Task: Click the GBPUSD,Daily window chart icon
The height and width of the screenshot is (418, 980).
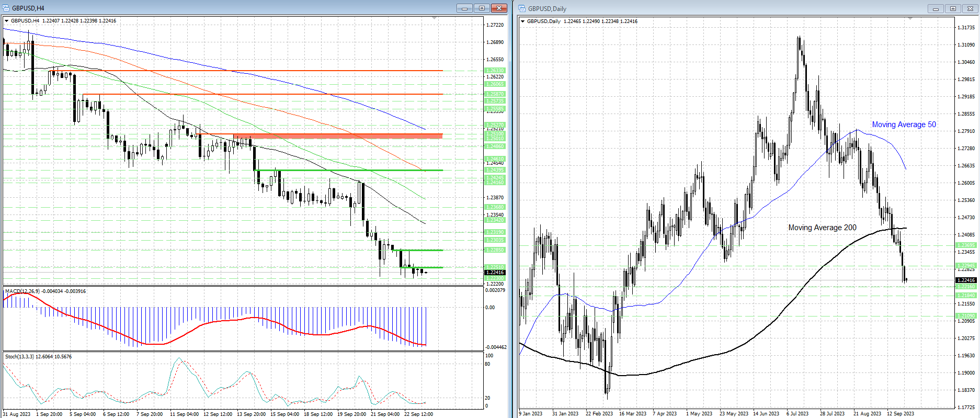Action: coord(522,8)
